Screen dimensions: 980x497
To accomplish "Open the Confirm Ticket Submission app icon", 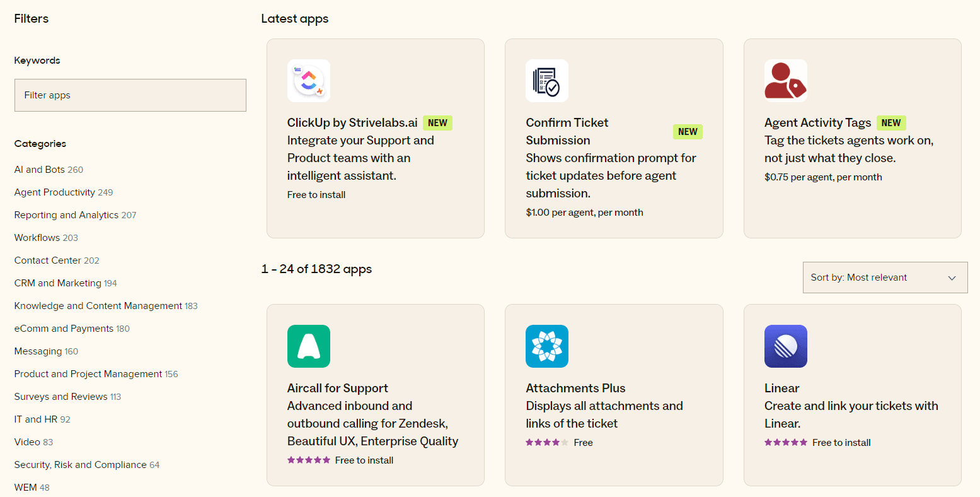I will (547, 81).
